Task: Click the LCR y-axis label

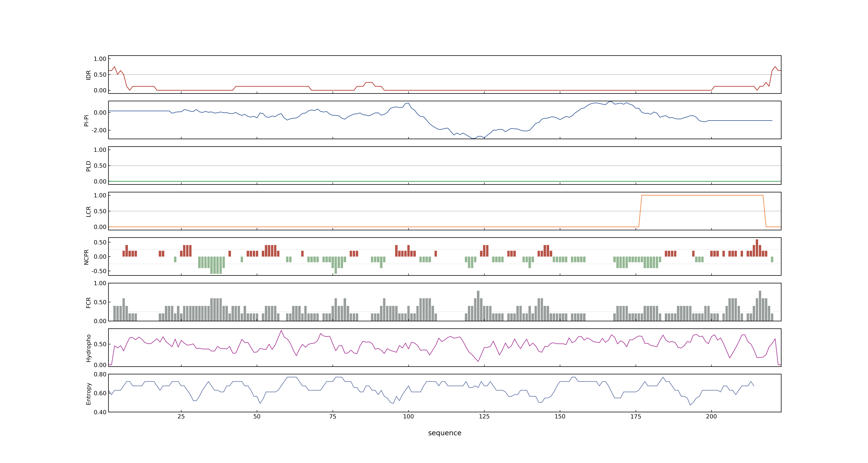Action: pyautogui.click(x=88, y=212)
